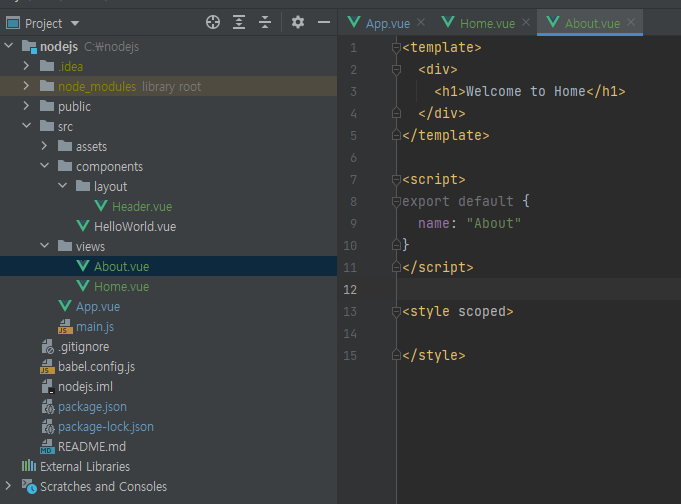681x504 pixels.
Task: Close the Home.vue tab
Action: pos(526,22)
